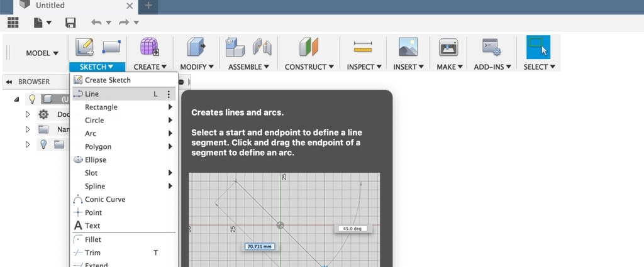Open the MAKE menu

point(450,67)
